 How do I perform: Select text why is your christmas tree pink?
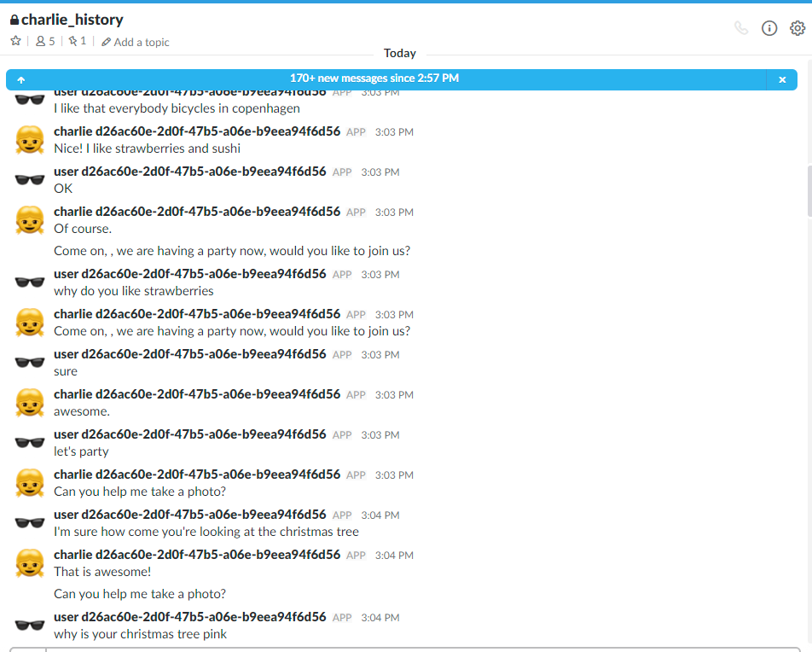coord(141,634)
